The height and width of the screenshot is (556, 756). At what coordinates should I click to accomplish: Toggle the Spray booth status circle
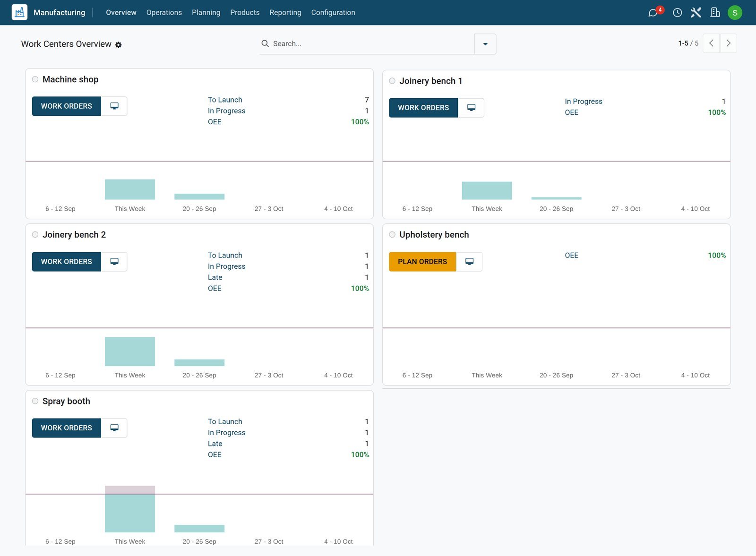(x=35, y=401)
